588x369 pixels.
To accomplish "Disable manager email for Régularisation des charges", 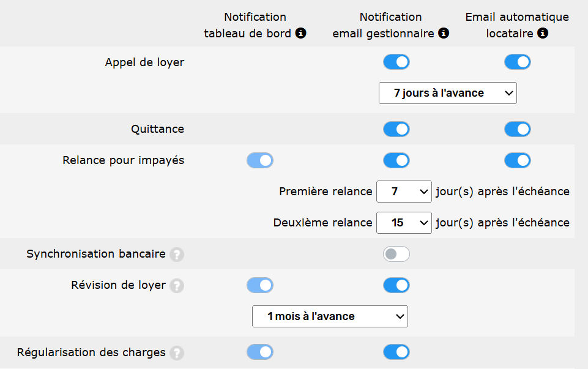I will coord(396,352).
